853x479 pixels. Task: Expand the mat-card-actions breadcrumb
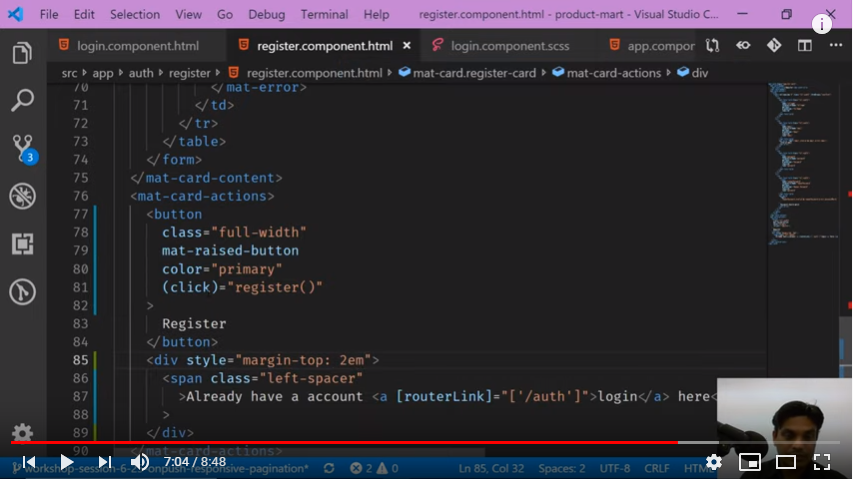coord(613,73)
